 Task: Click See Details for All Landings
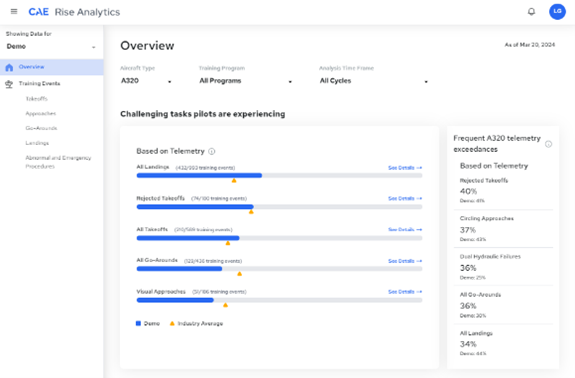405,168
